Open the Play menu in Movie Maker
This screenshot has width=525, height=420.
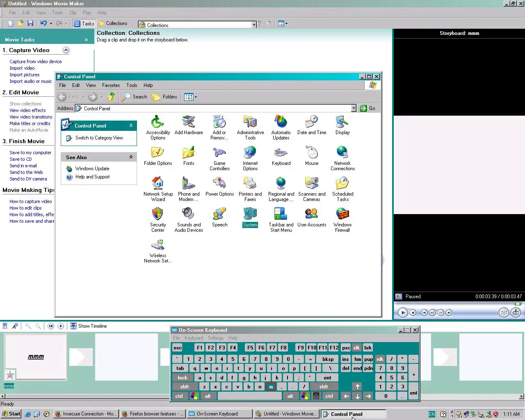click(87, 13)
